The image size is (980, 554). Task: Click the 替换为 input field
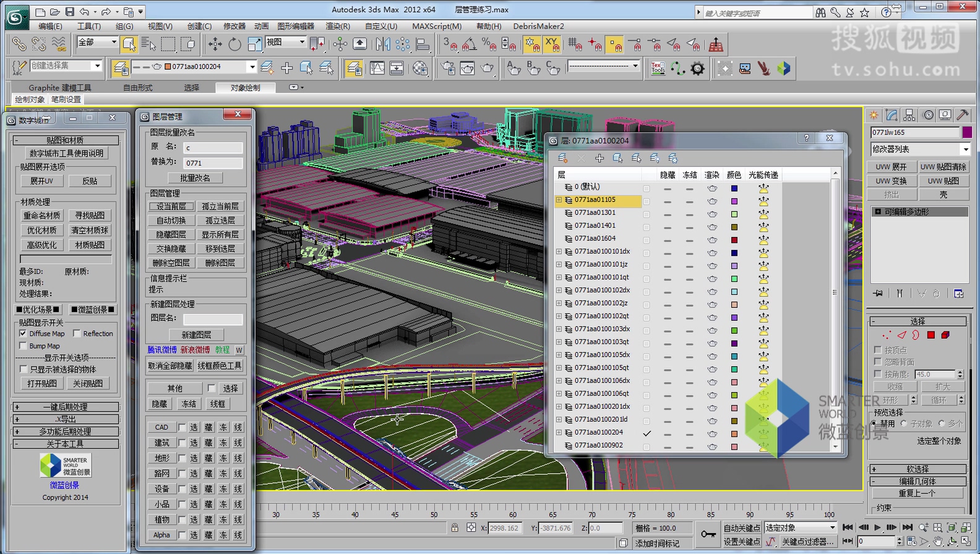click(213, 163)
